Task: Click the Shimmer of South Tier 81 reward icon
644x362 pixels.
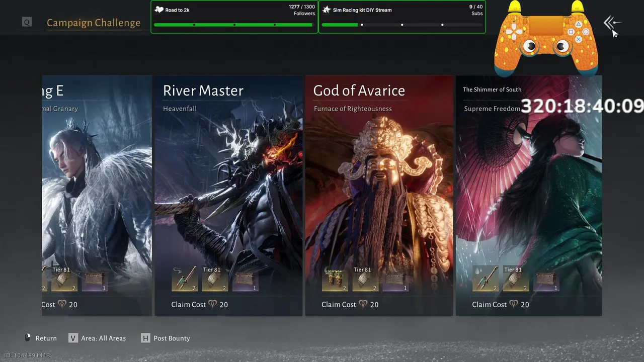Action: click(x=515, y=279)
